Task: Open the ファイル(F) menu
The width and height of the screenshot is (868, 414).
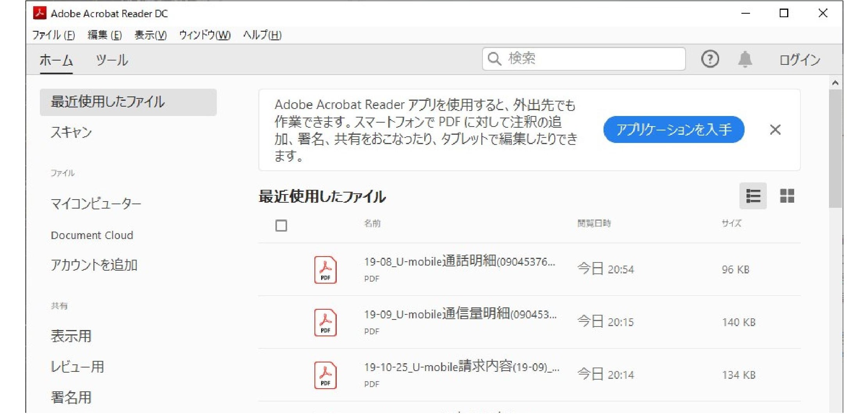Action: click(x=54, y=35)
